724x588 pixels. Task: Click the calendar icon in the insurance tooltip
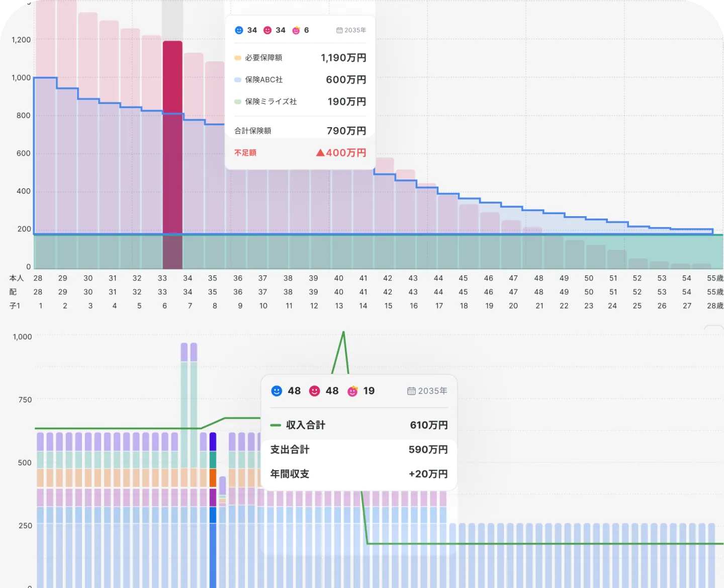[x=339, y=30]
